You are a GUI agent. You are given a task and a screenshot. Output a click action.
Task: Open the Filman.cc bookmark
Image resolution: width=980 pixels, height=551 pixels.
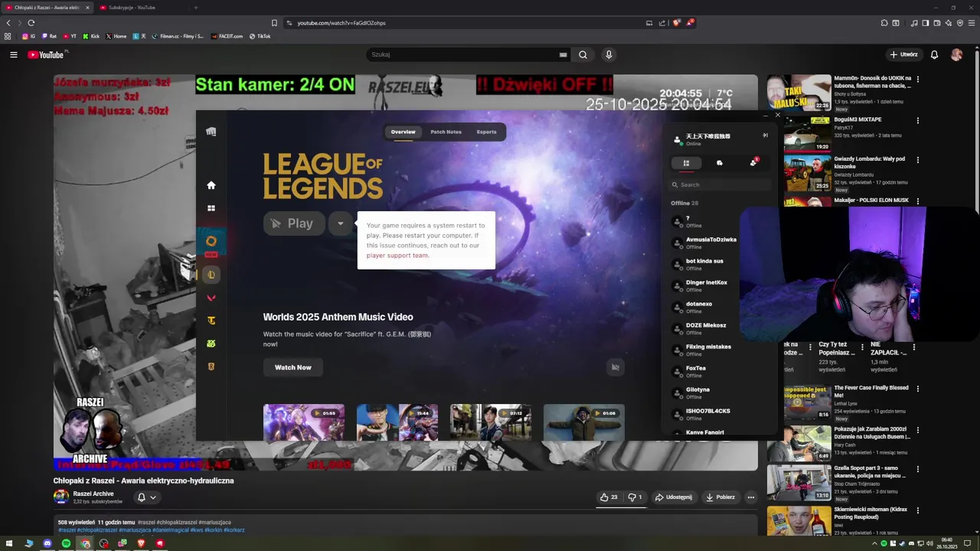[178, 36]
